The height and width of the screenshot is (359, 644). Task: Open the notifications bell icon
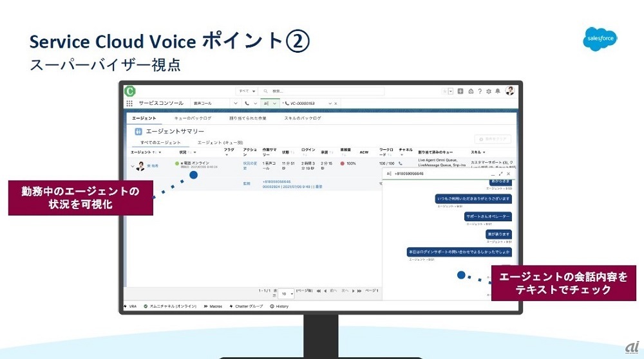point(497,91)
